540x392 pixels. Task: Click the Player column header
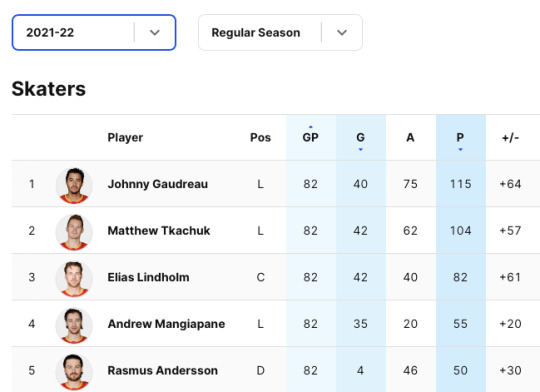pyautogui.click(x=125, y=137)
